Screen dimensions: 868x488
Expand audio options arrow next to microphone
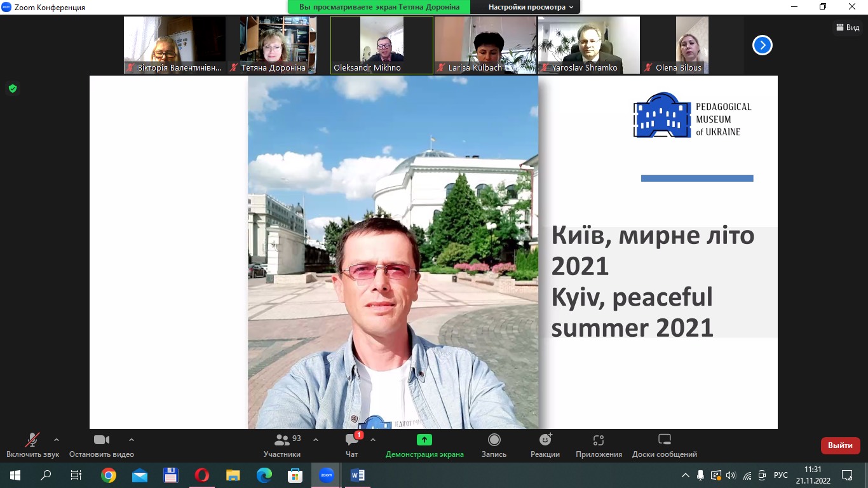[x=57, y=440]
